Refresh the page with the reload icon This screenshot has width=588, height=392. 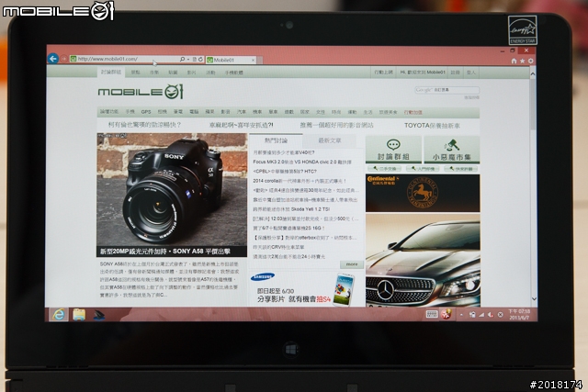pyautogui.click(x=200, y=59)
